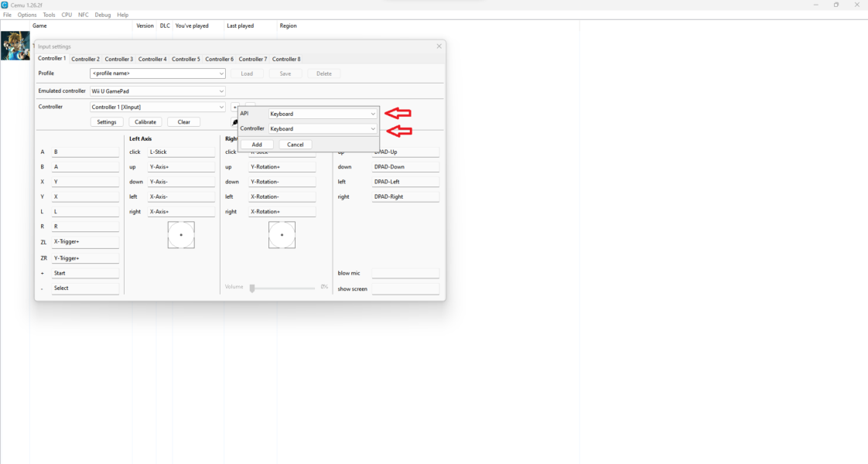Select the DPAD-Right mapping field
Image resolution: width=868 pixels, height=464 pixels.
[406, 197]
